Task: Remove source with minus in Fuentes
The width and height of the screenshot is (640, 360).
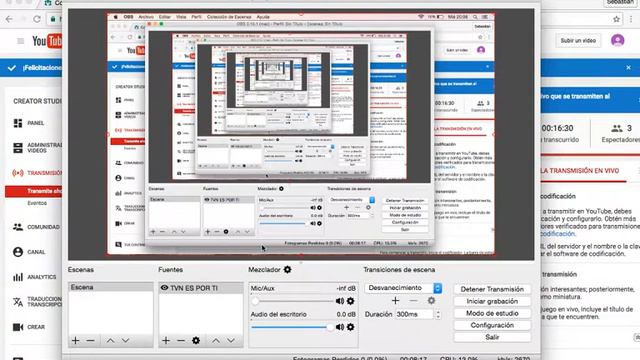Action: click(181, 340)
